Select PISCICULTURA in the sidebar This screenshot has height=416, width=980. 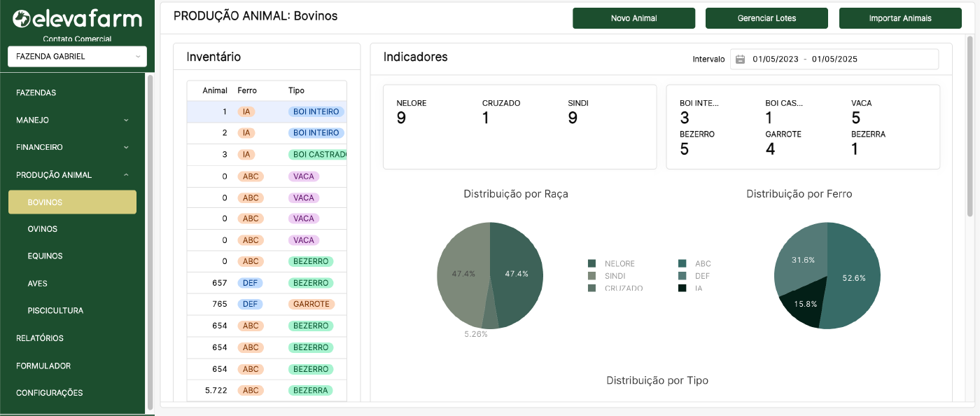(55, 310)
